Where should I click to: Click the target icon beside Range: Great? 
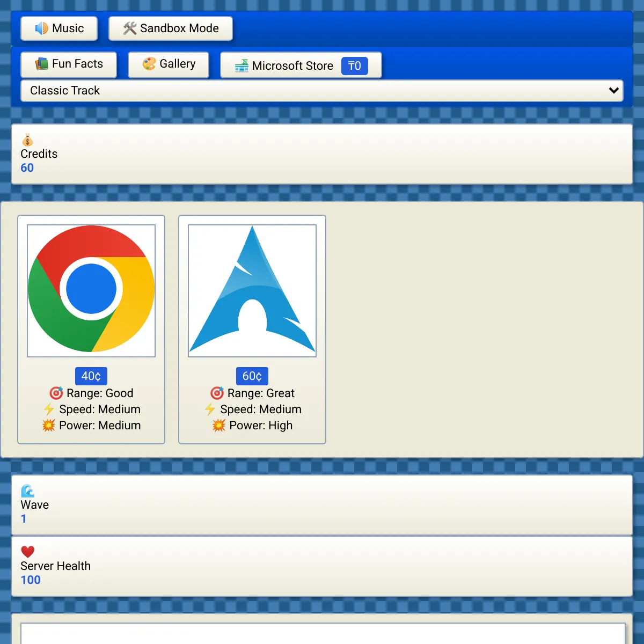click(x=217, y=393)
